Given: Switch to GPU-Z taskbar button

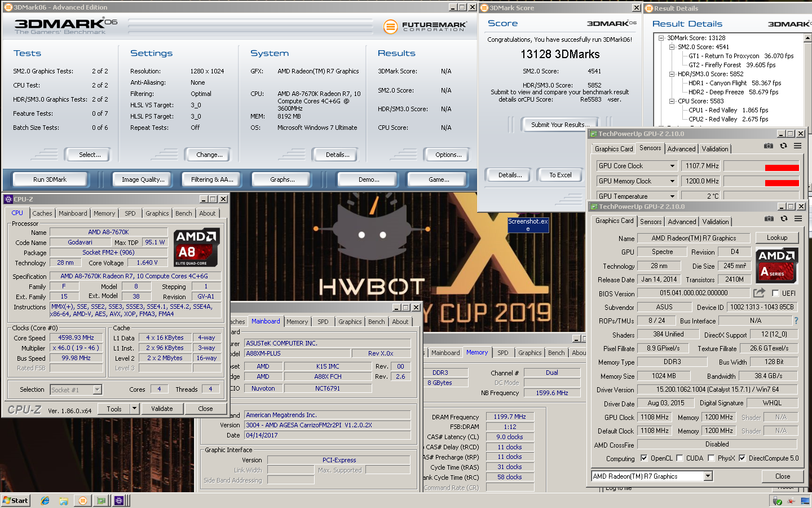Looking at the screenshot, I should (x=101, y=501).
